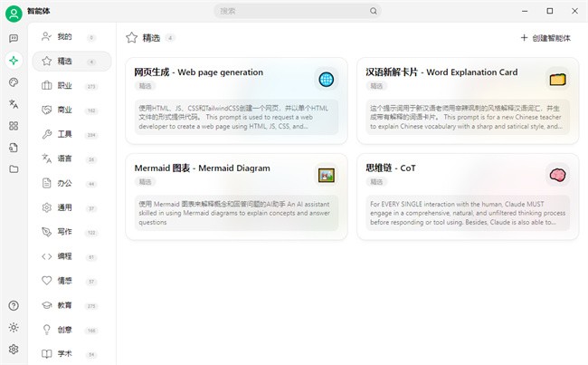Click 精选 tag on Mermaid Diagram card
The height and width of the screenshot is (365, 588).
point(145,182)
